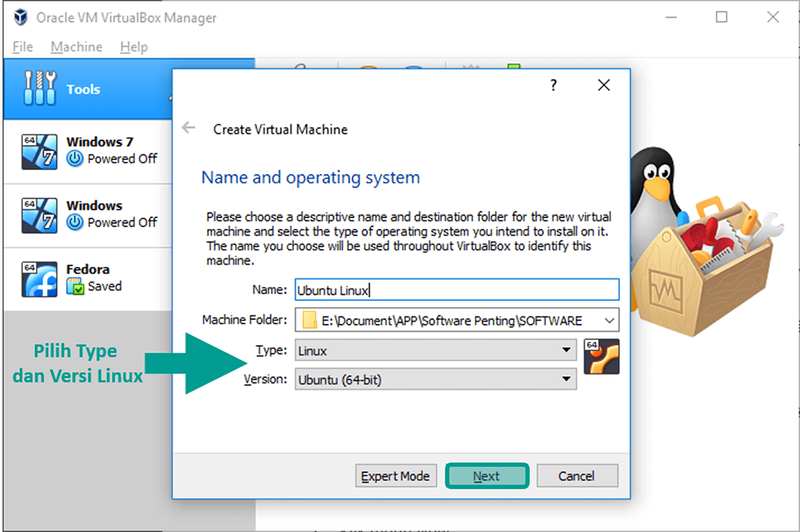Maximize the VirtualBox Manager window
The height and width of the screenshot is (532, 800).
coord(722,18)
